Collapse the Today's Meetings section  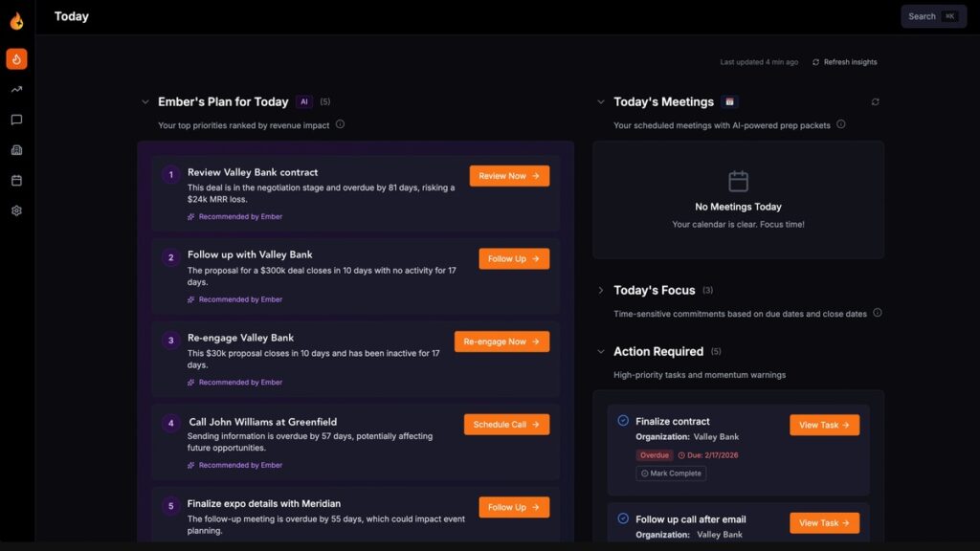601,101
